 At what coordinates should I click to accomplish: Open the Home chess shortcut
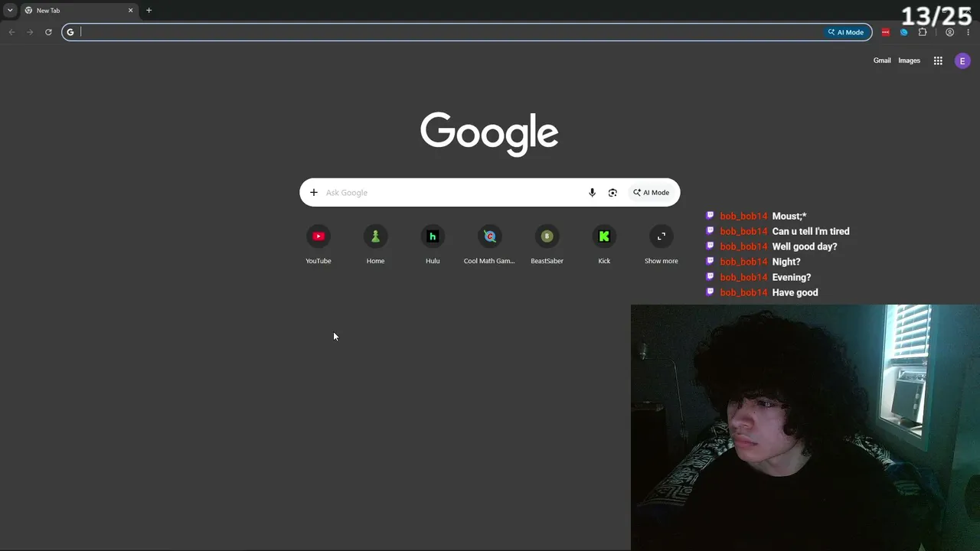point(375,245)
